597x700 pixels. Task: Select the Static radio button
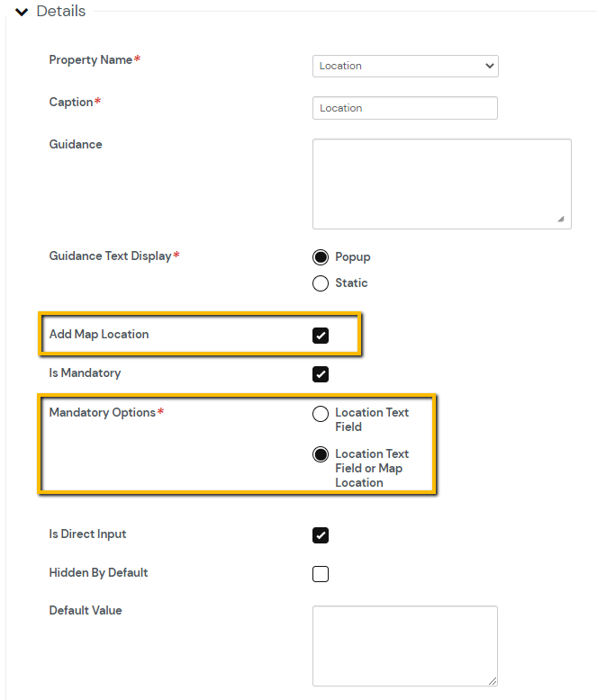click(x=321, y=283)
